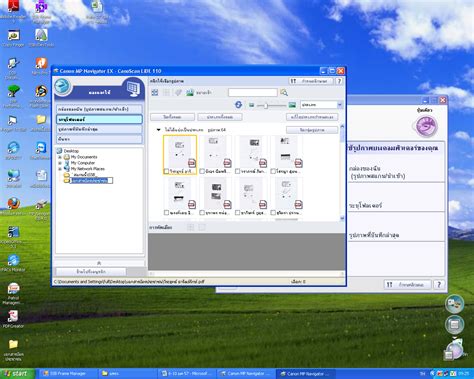Click the grayed edit/fix image toolbar icon
The image size is (474, 379).
coord(178,93)
